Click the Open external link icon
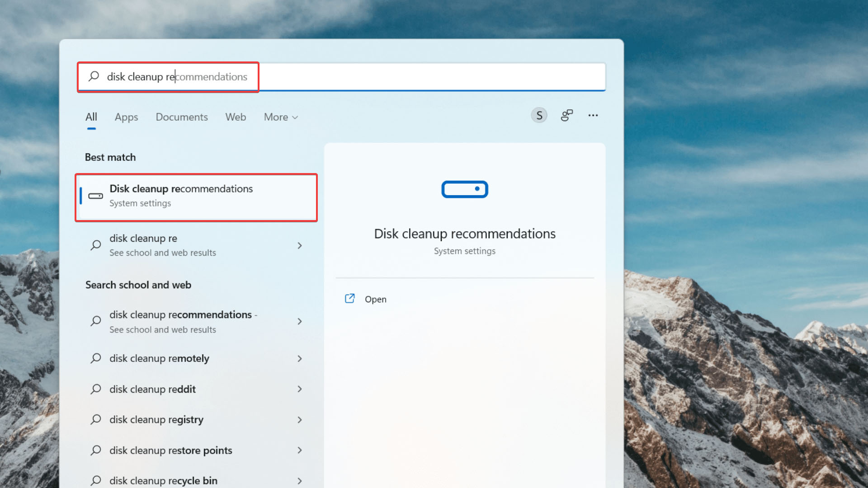This screenshot has height=488, width=868. pyautogui.click(x=350, y=299)
